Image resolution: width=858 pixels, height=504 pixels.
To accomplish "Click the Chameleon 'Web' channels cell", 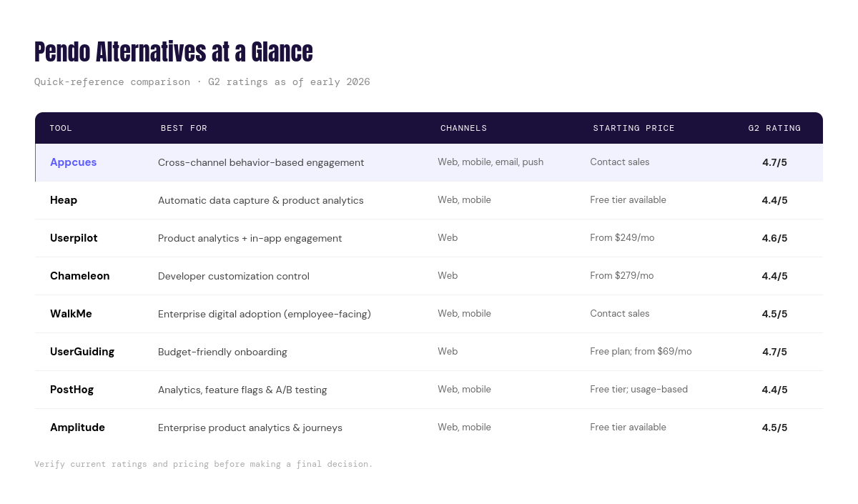I will 448,276.
